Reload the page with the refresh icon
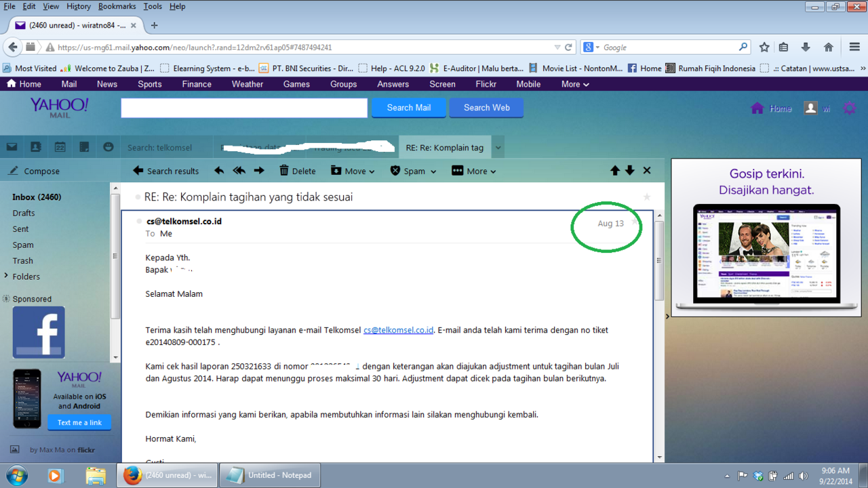 click(568, 47)
